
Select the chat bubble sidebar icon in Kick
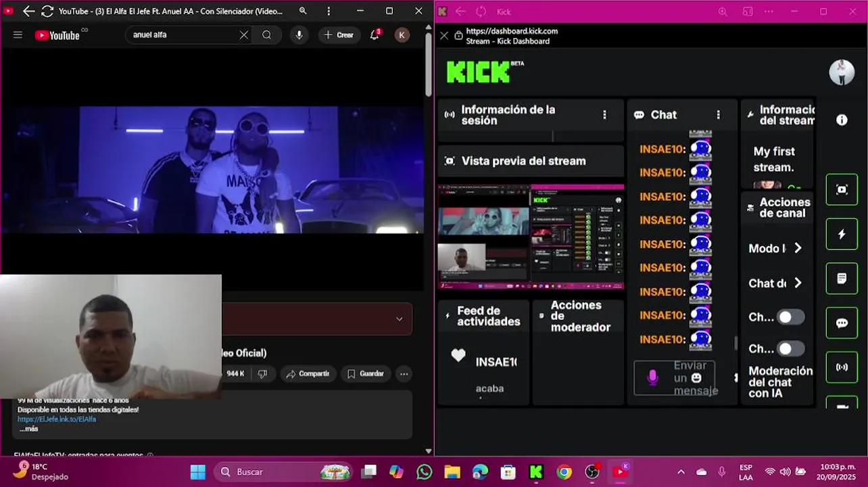[842, 323]
